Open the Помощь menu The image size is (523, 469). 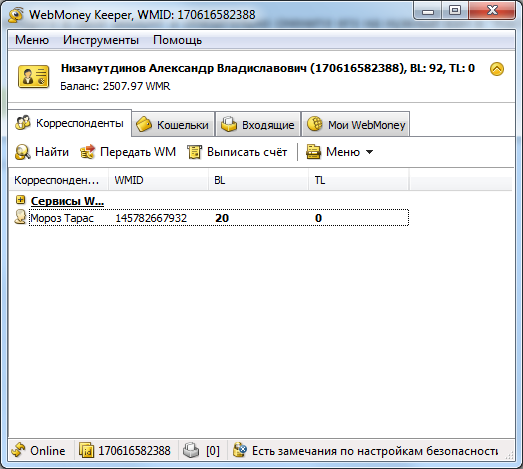point(177,40)
